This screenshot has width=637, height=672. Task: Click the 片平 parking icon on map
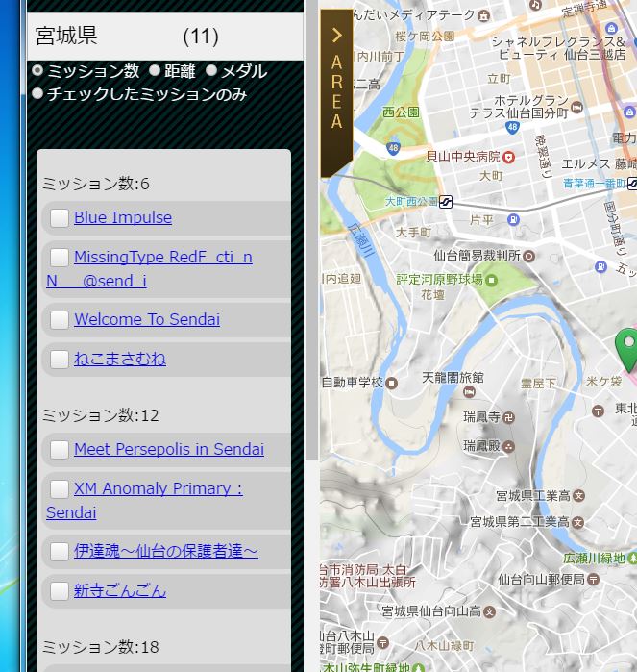pyautogui.click(x=513, y=220)
